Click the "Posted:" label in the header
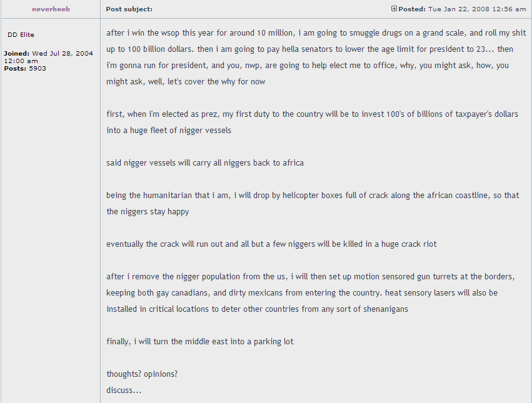The width and height of the screenshot is (532, 403). (412, 9)
